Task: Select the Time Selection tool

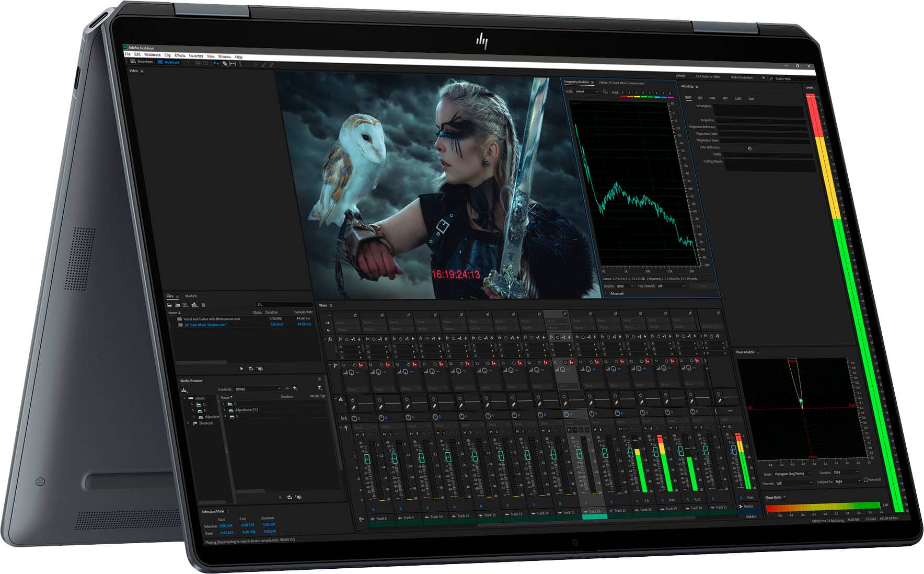Action: click(238, 64)
